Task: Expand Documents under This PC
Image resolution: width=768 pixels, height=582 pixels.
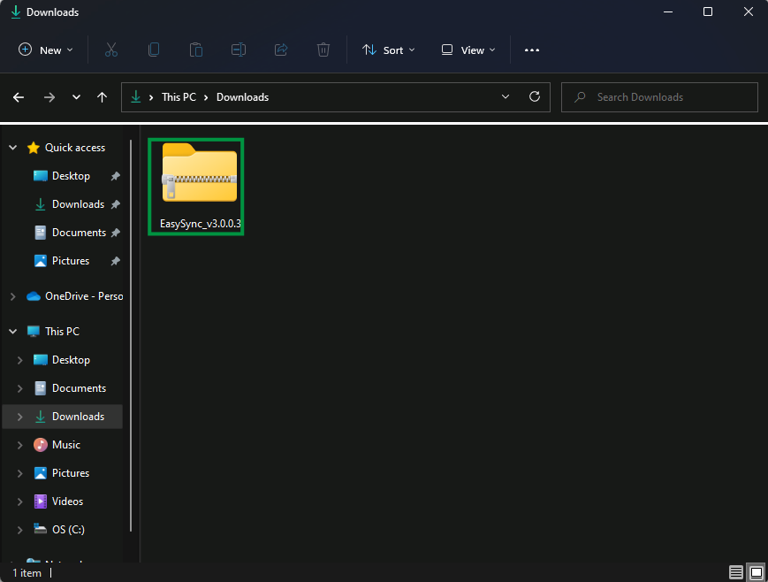Action: tap(20, 388)
